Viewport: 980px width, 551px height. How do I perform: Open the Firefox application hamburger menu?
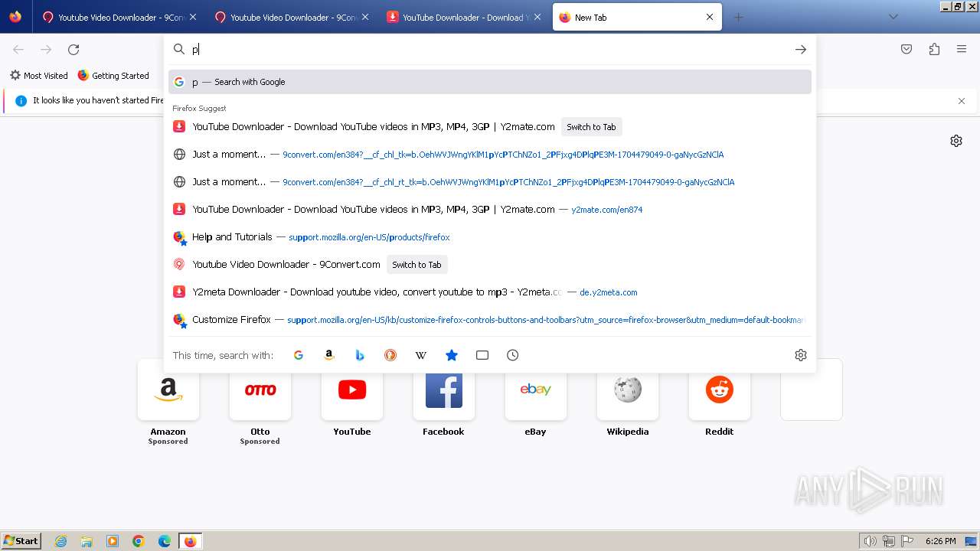click(962, 49)
